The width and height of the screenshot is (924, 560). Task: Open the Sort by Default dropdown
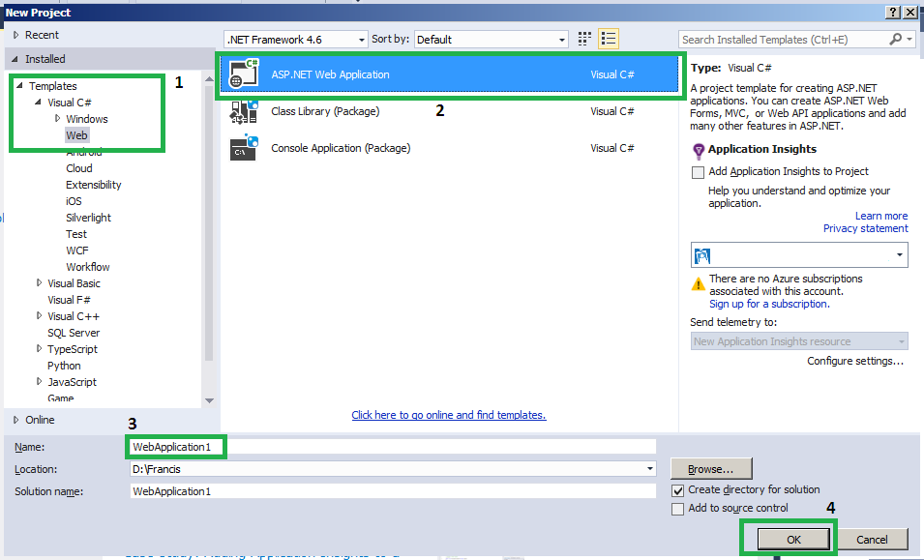(x=491, y=40)
